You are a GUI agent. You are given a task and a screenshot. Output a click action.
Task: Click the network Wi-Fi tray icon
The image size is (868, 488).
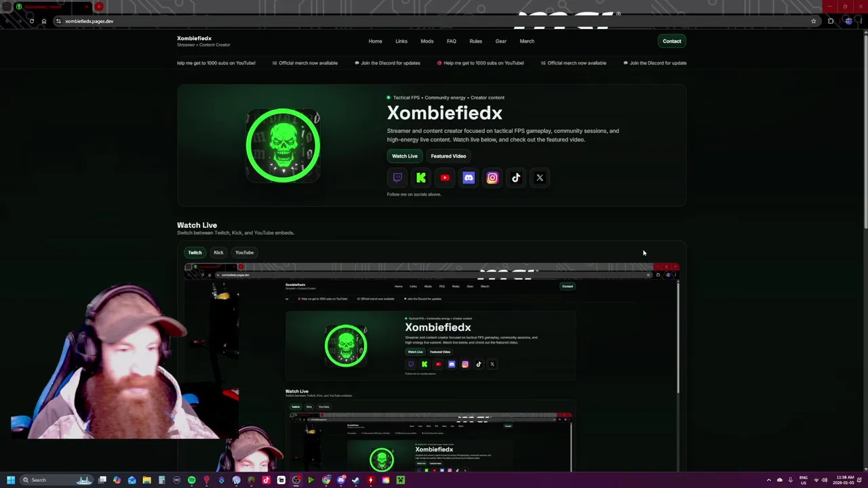tap(816, 480)
